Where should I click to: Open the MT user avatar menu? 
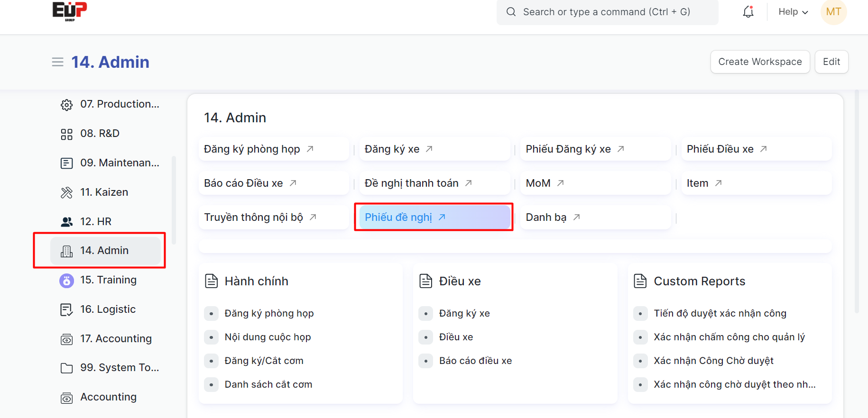coord(833,12)
